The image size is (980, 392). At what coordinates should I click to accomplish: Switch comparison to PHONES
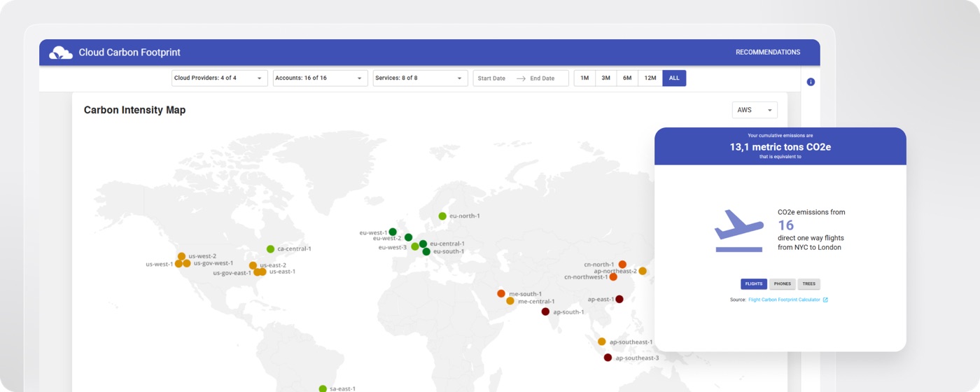click(783, 284)
